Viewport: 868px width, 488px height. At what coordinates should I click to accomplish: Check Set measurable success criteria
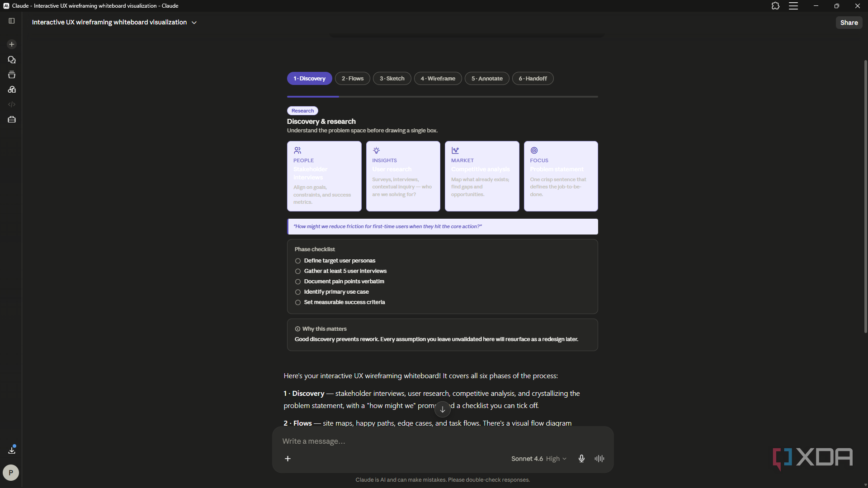[298, 302]
